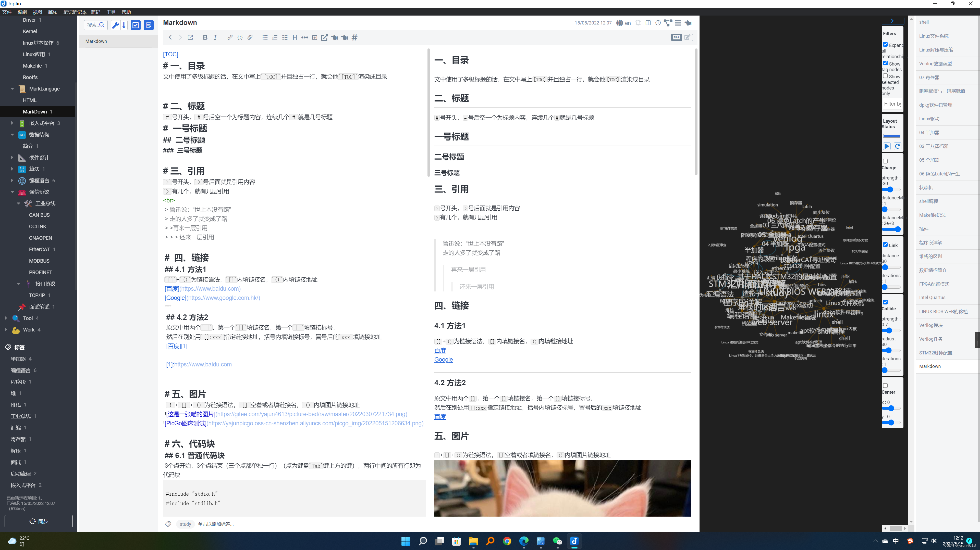Viewport: 980px width, 550px height.
Task: Toggle sort order arrow in note list
Action: point(124,25)
